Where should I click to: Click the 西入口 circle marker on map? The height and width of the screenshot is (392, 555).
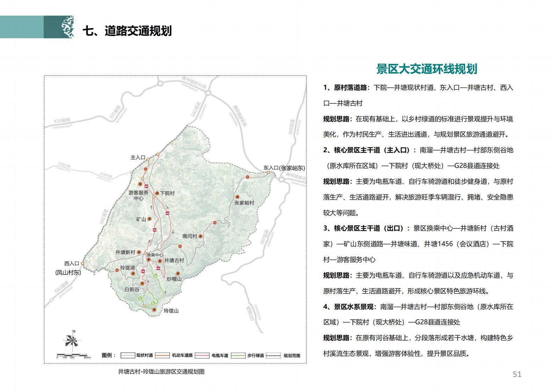[83, 264]
